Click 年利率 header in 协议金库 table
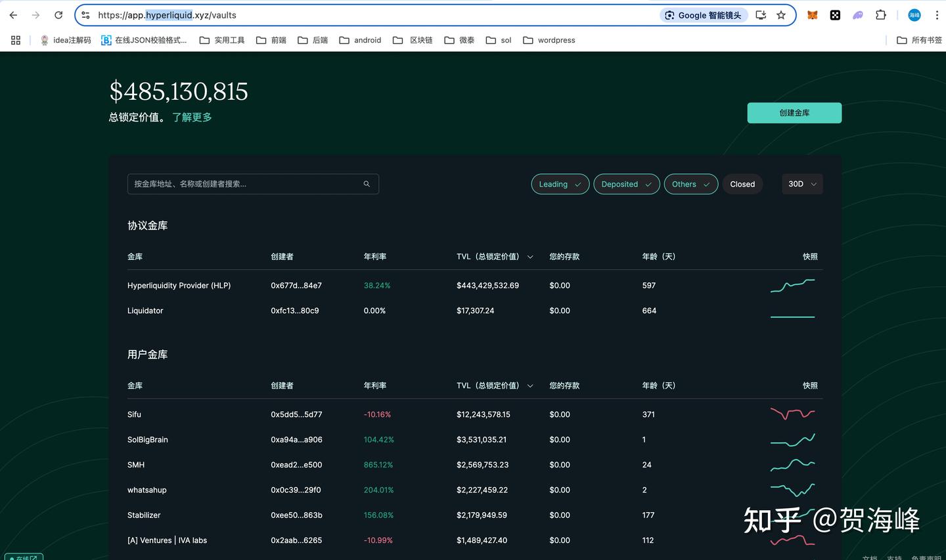This screenshot has height=560, width=946. (x=375, y=257)
